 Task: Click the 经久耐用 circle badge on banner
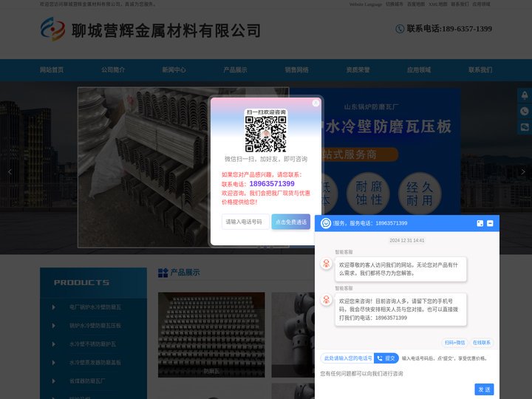pos(420,194)
